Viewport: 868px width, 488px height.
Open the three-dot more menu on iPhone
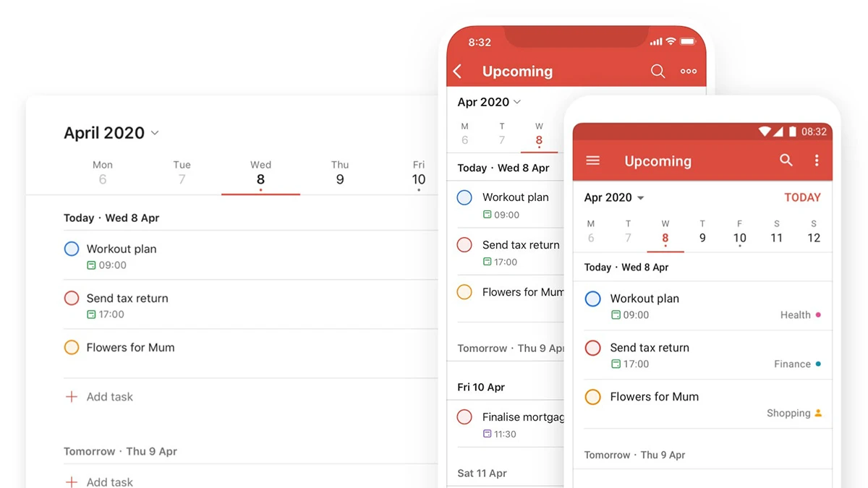689,71
